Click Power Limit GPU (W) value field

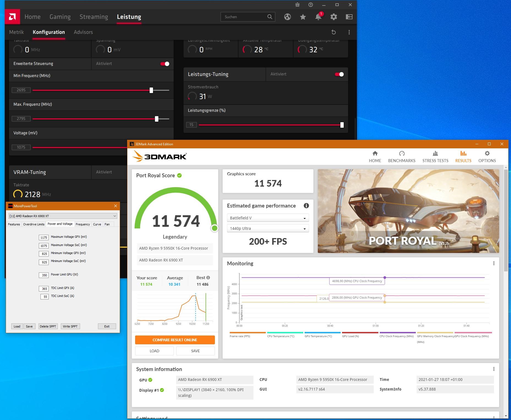click(44, 275)
